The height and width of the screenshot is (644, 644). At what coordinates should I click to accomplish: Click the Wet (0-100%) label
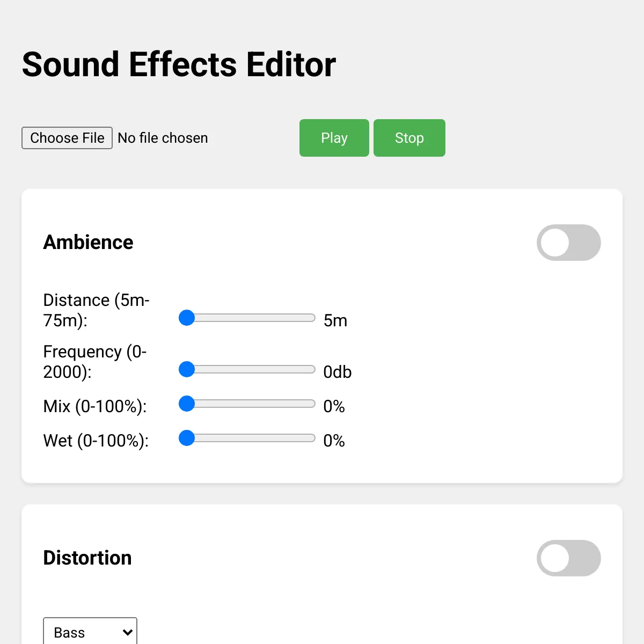point(96,441)
